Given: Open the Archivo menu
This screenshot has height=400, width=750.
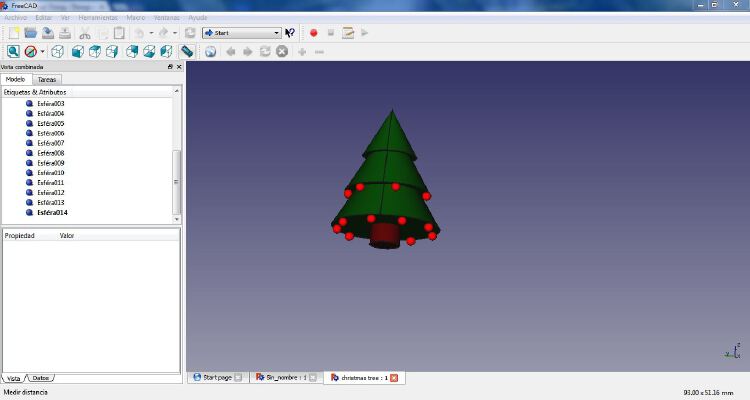Looking at the screenshot, I should [x=15, y=18].
